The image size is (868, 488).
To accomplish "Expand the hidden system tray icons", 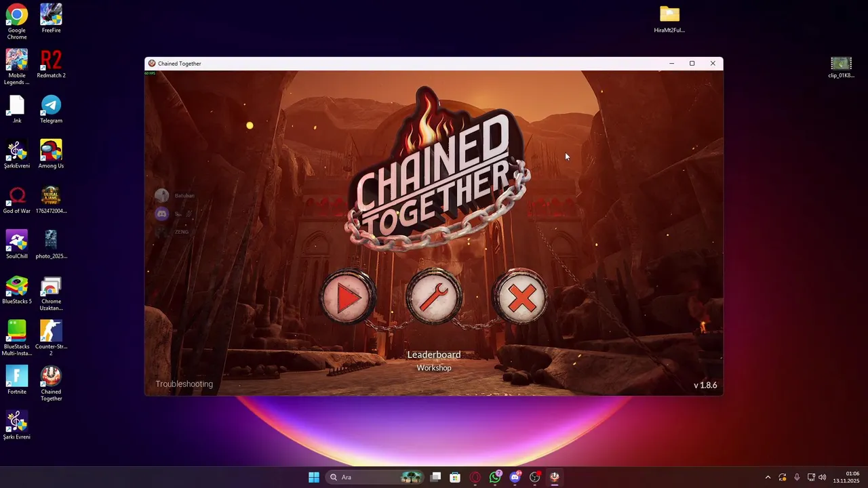I will coord(768,477).
